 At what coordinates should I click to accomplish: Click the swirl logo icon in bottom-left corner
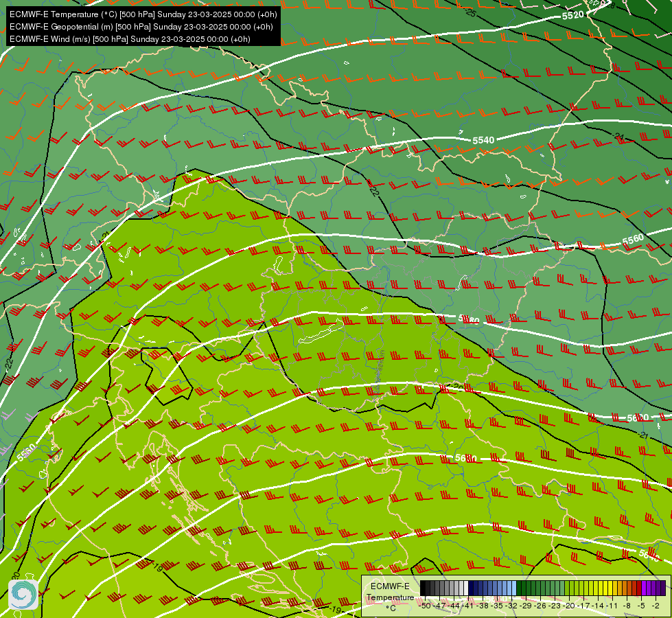coord(23,595)
